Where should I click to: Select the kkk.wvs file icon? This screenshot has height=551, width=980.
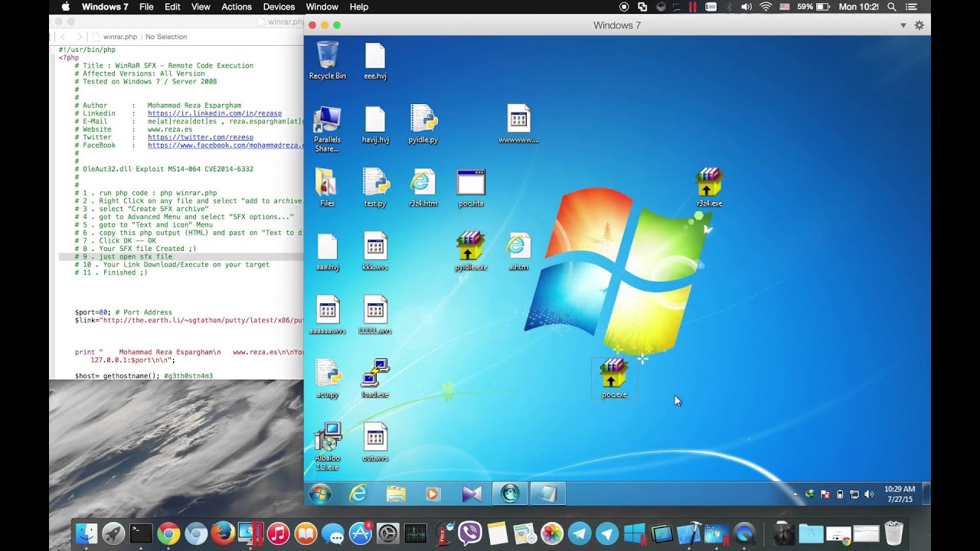point(375,251)
